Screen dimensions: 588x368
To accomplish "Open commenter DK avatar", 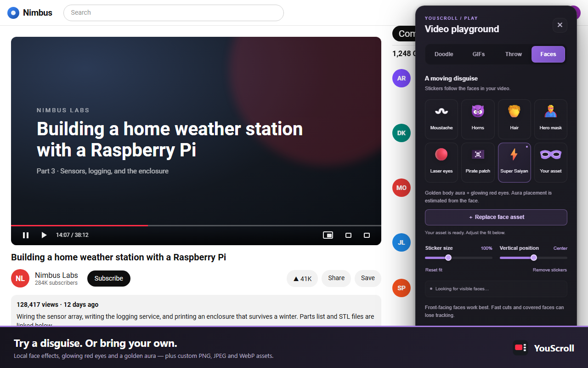I will coord(401,133).
